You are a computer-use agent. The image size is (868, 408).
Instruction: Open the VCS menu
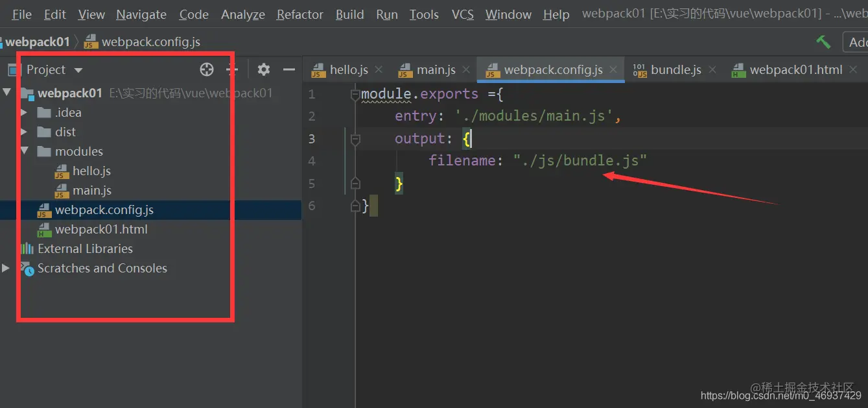pyautogui.click(x=463, y=14)
